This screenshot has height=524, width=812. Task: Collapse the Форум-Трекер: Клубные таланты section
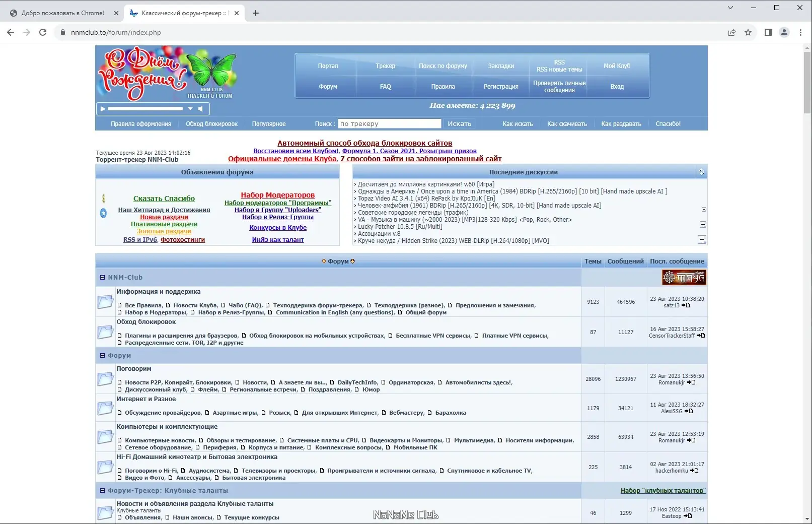pyautogui.click(x=102, y=489)
